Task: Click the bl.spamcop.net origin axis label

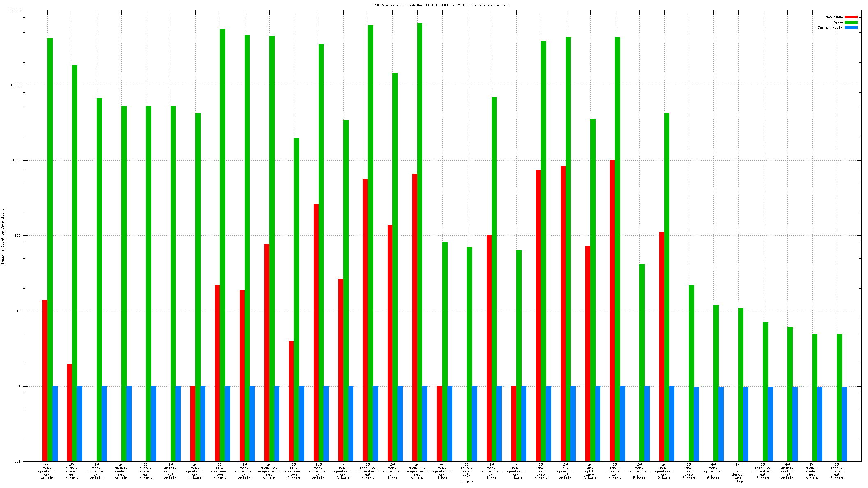Action: [x=566, y=471]
